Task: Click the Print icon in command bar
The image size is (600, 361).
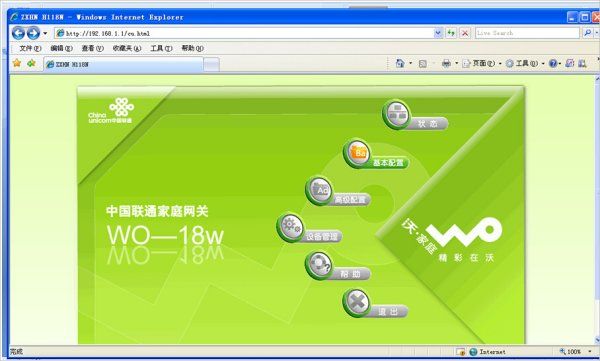Action: tap(446, 64)
